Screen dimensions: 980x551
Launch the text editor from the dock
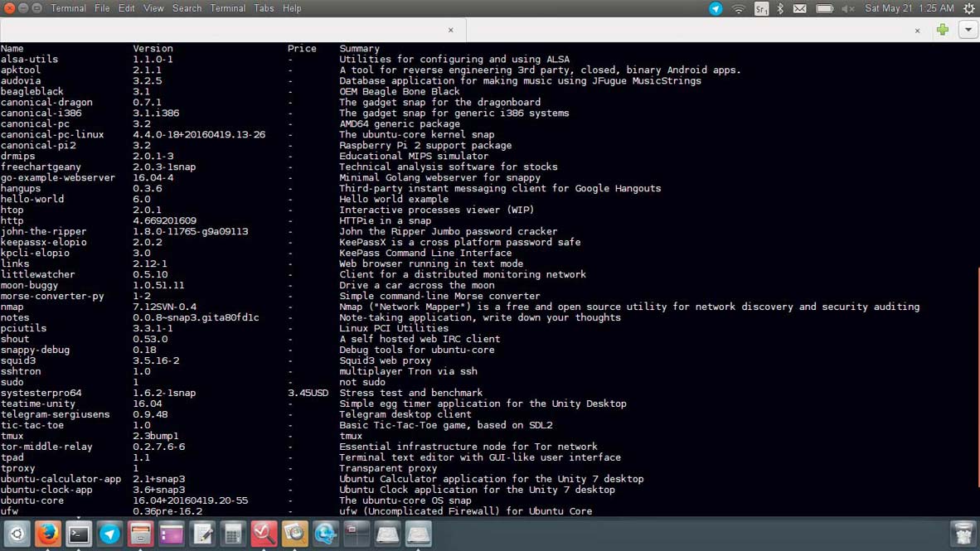202,534
